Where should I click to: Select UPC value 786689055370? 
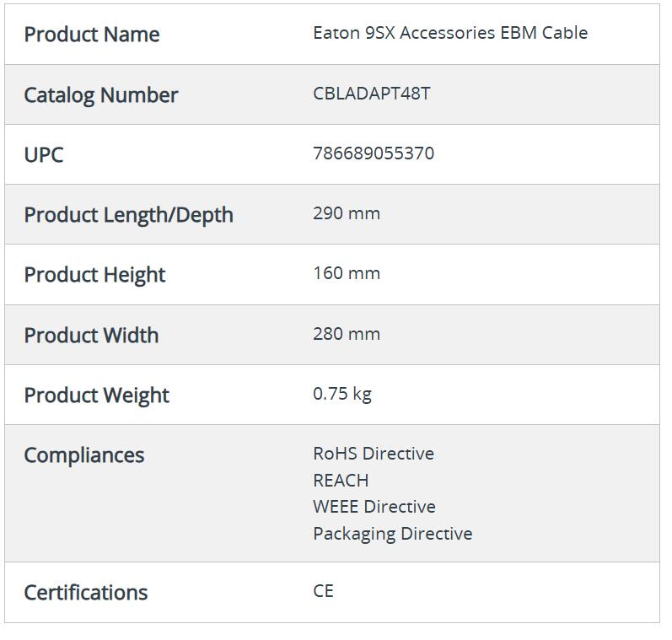pyautogui.click(x=374, y=153)
